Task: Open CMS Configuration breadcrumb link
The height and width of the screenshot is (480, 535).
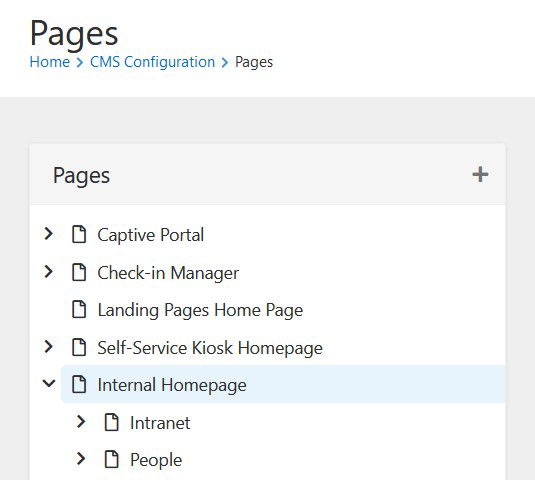Action: [x=153, y=62]
